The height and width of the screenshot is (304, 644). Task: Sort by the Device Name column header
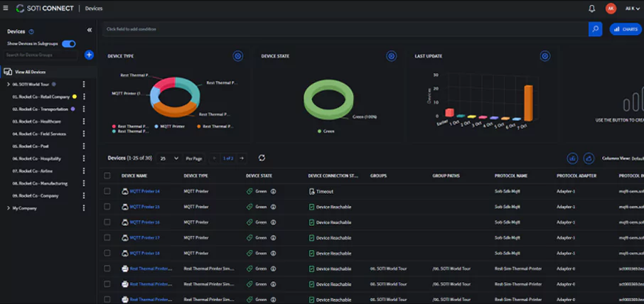point(134,175)
